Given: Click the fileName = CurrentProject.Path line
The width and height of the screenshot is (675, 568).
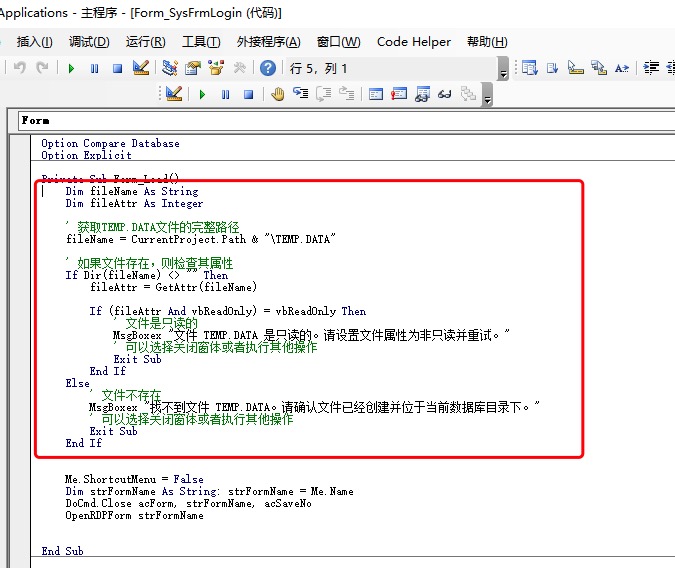Looking at the screenshot, I should (x=201, y=239).
